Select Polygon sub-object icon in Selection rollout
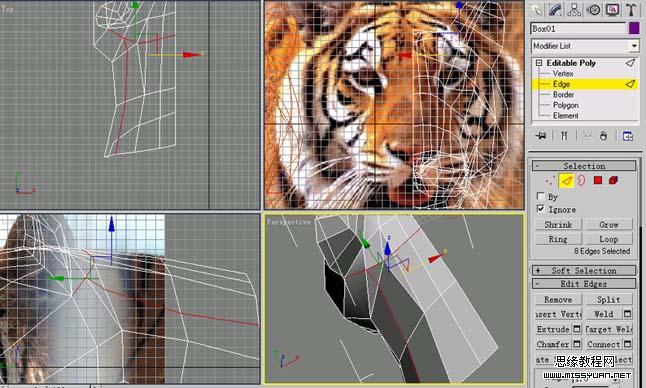Image resolution: width=646 pixels, height=388 pixels. tap(598, 180)
